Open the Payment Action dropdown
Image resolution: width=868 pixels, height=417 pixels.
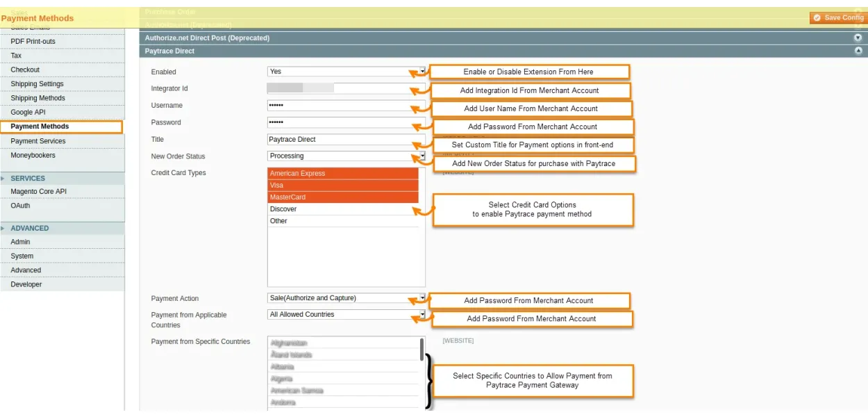pyautogui.click(x=345, y=298)
